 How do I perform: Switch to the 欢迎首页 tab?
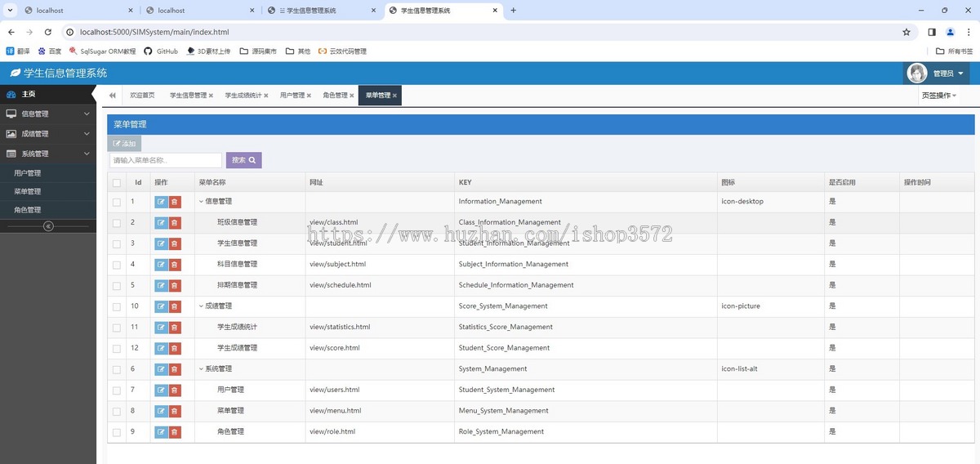coord(142,96)
